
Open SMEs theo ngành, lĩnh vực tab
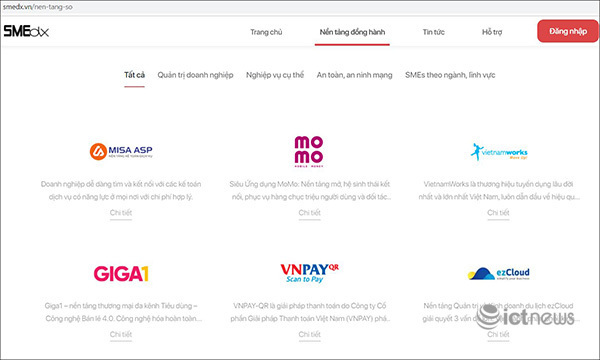point(450,75)
